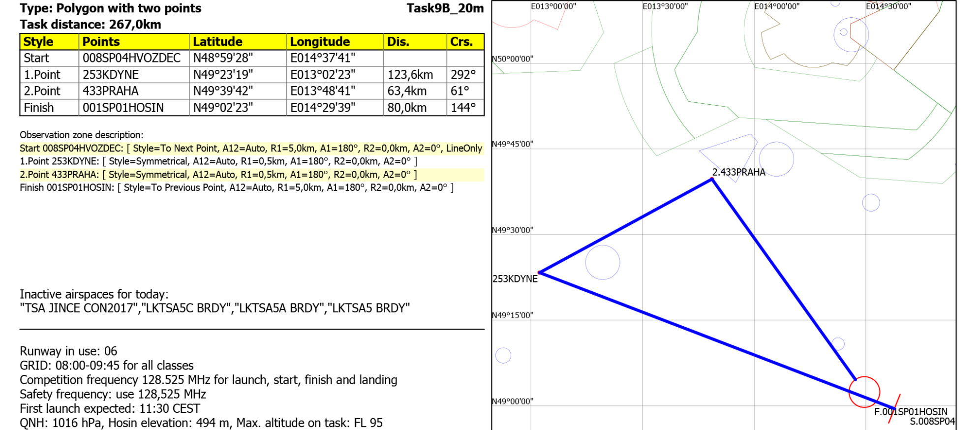Select the 144° course cell
Screen dimensions: 980x430
pyautogui.click(x=463, y=108)
